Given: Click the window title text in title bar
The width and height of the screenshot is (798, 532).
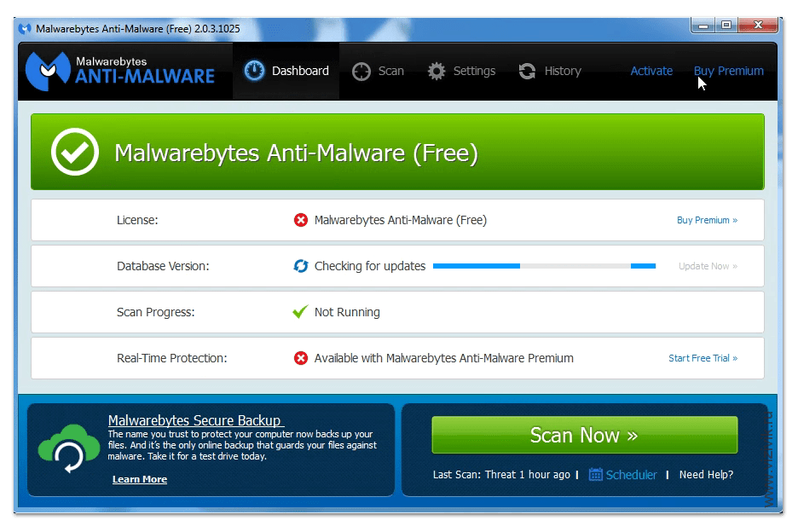Looking at the screenshot, I should click(138, 29).
